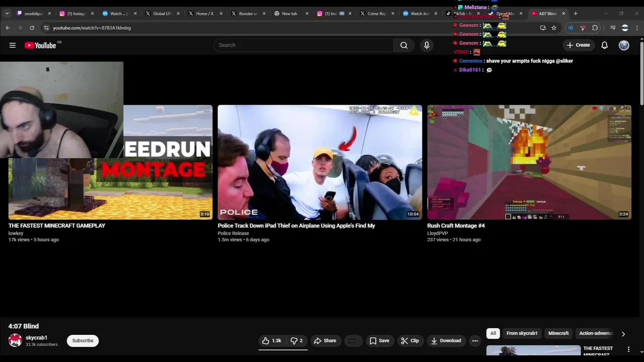Open Rush Craft Montage #4 title link
The height and width of the screenshot is (362, 644).
456,226
